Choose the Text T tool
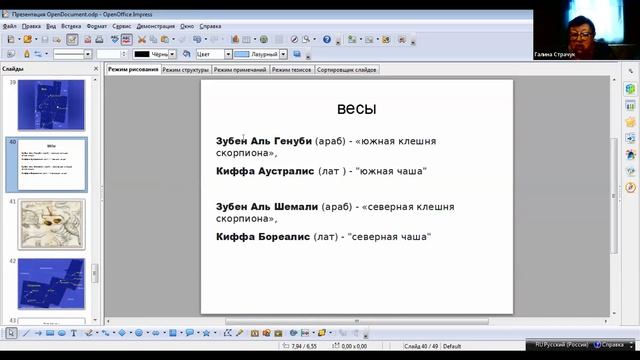The image size is (640, 360). click(74, 333)
